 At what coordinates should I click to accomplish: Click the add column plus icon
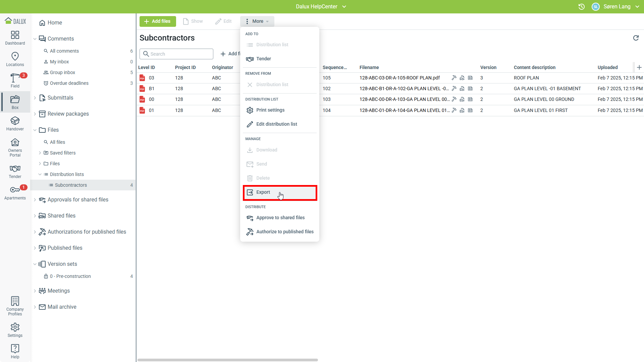[639, 67]
